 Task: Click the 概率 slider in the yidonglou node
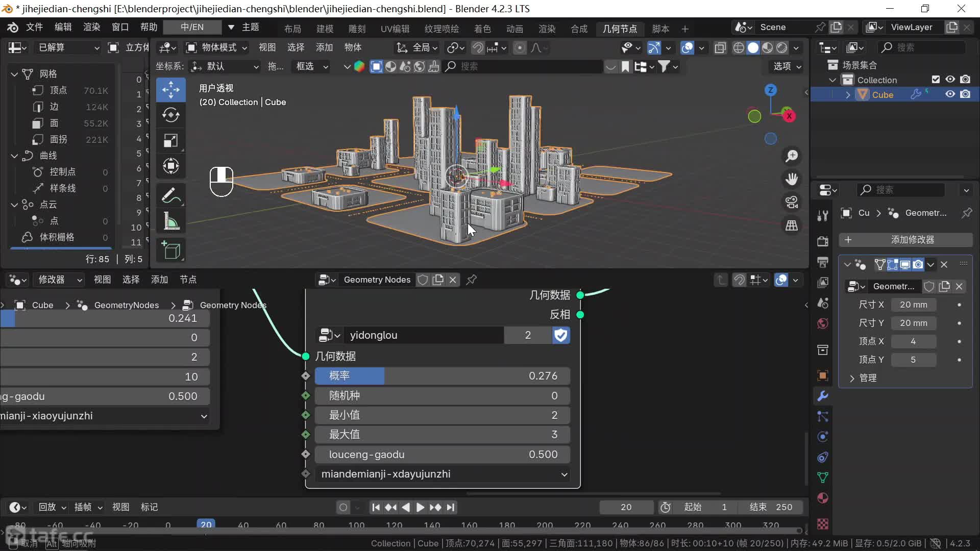(x=443, y=376)
